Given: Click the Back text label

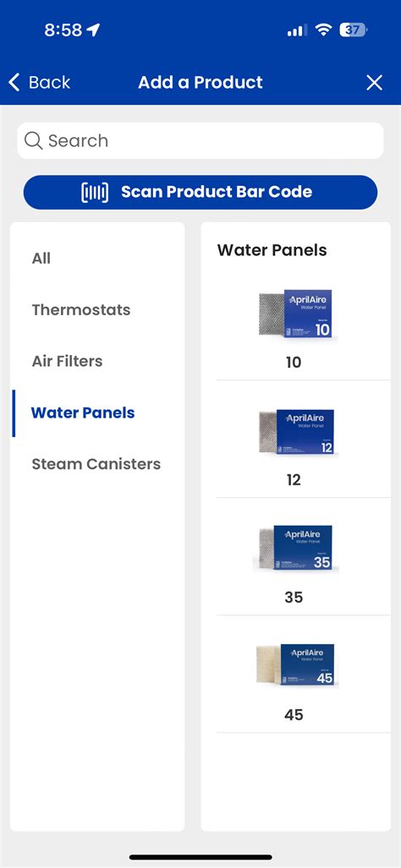Looking at the screenshot, I should (x=49, y=83).
